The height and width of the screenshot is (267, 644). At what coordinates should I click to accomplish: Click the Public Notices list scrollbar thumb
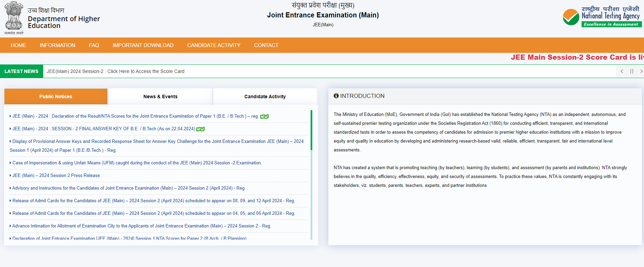click(311, 130)
